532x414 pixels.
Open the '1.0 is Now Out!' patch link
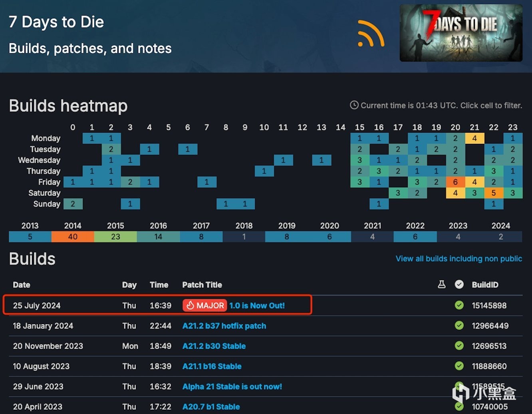[x=257, y=306]
